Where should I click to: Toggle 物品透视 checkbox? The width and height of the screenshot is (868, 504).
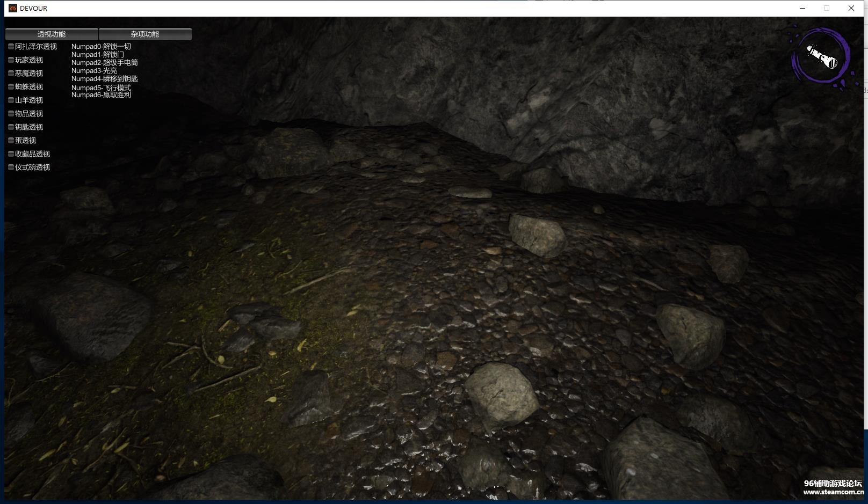11,114
